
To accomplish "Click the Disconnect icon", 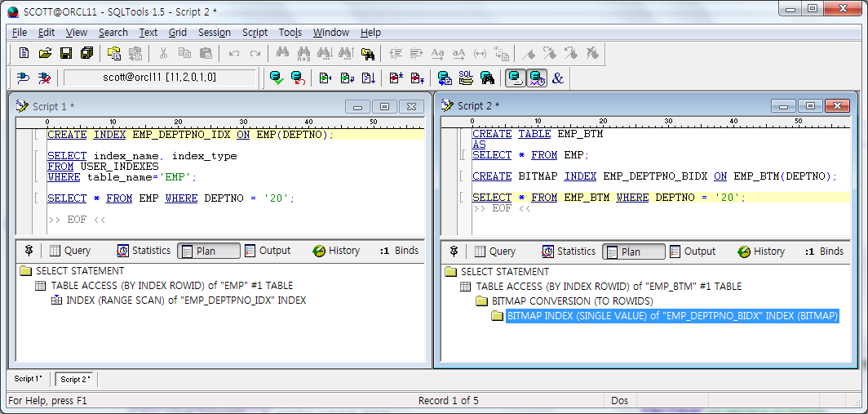I will tap(45, 78).
